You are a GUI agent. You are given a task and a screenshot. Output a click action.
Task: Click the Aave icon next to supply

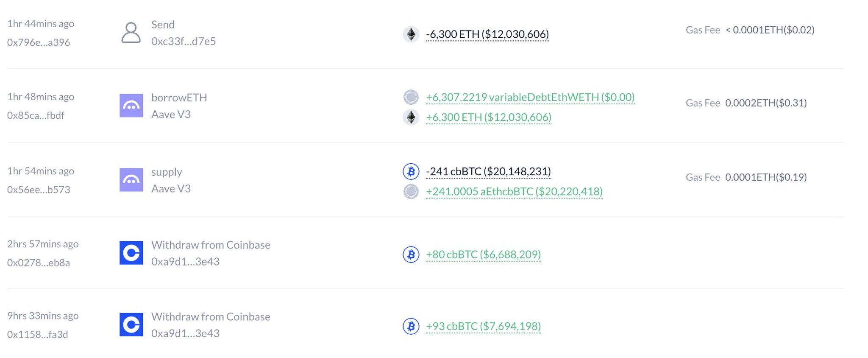click(x=131, y=180)
